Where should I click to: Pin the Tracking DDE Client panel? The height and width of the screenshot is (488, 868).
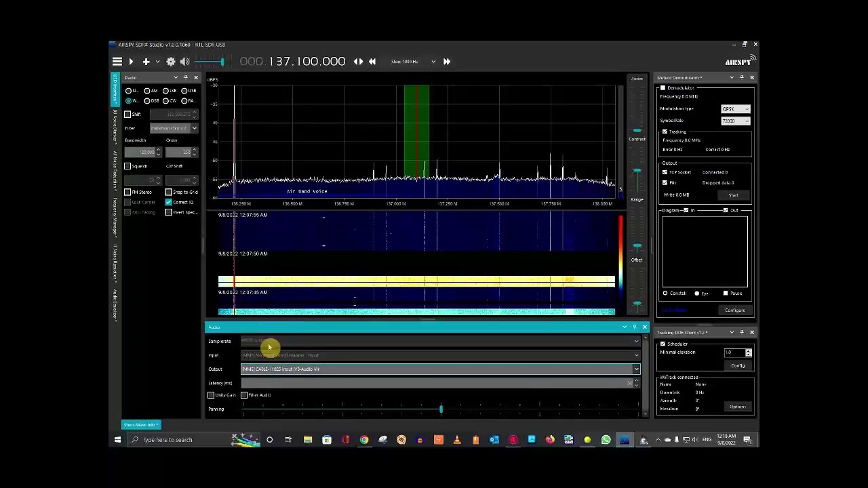(742, 333)
